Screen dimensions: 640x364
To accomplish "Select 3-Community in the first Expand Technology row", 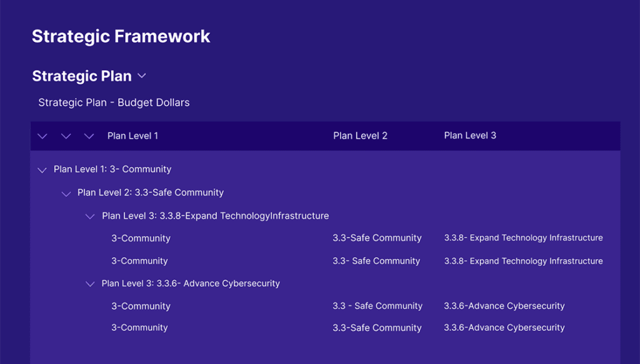I will click(x=141, y=239).
